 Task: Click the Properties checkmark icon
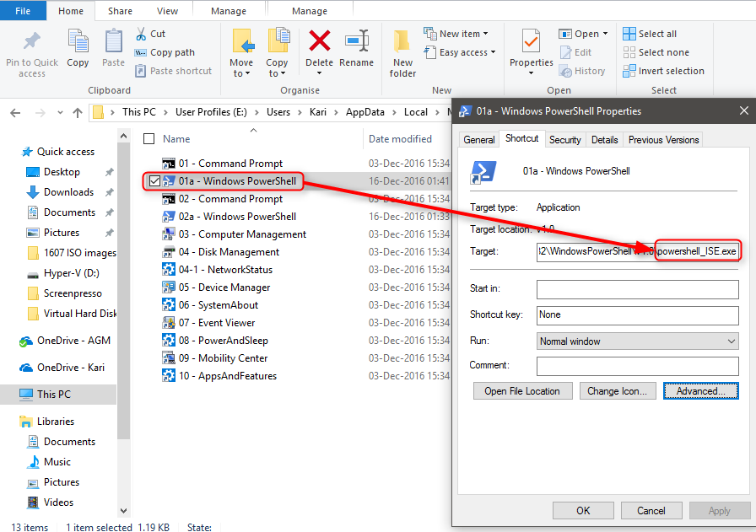click(531, 41)
